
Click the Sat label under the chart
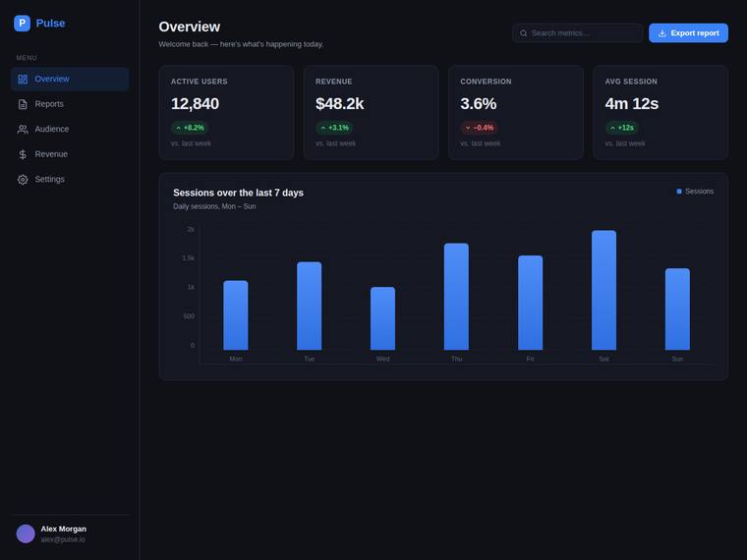(x=604, y=359)
